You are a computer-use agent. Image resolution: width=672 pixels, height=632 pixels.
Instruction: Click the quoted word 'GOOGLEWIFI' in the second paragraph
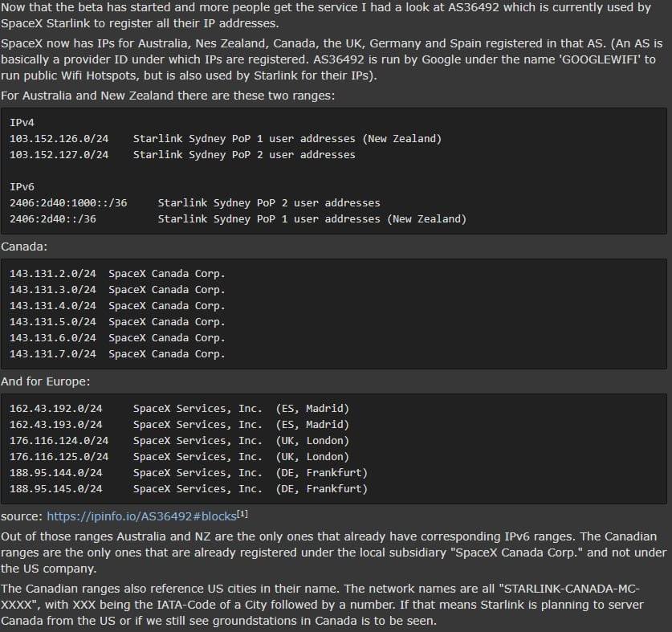point(599,59)
